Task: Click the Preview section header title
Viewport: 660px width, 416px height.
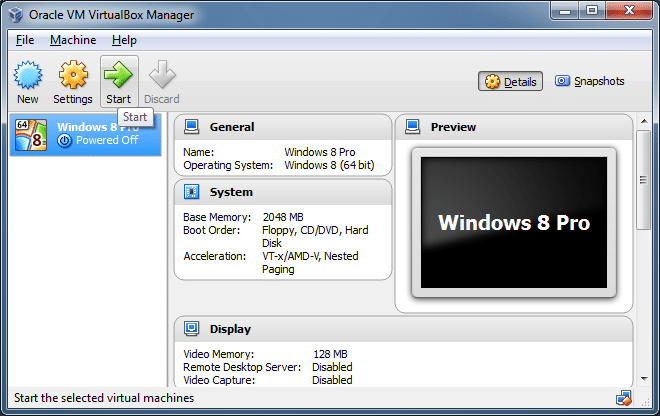Action: click(x=453, y=127)
